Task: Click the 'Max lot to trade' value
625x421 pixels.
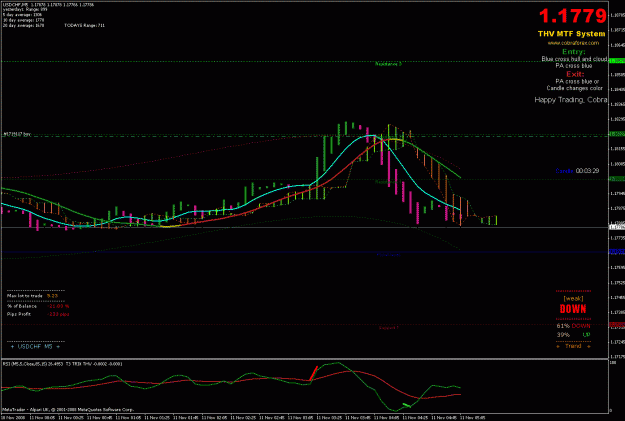Action: point(52,296)
